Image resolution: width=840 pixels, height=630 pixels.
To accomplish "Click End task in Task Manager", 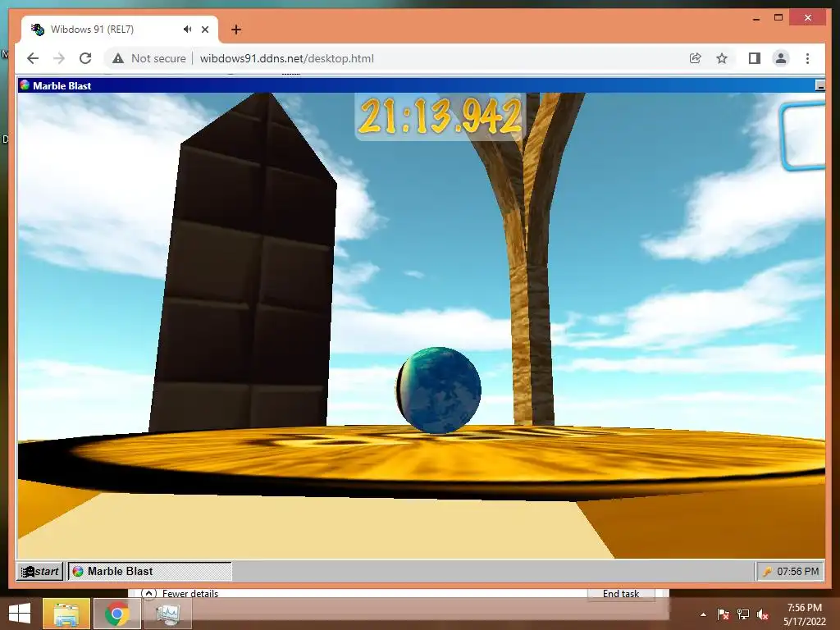I will [621, 593].
